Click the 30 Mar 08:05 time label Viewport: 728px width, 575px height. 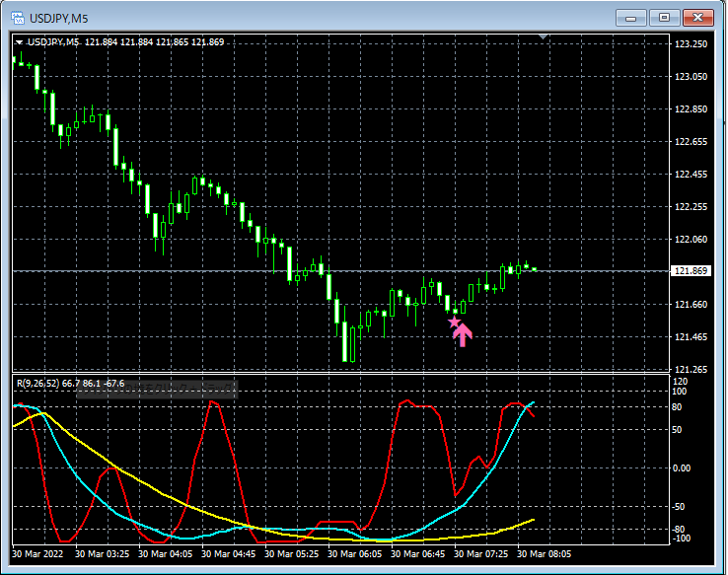pos(545,554)
